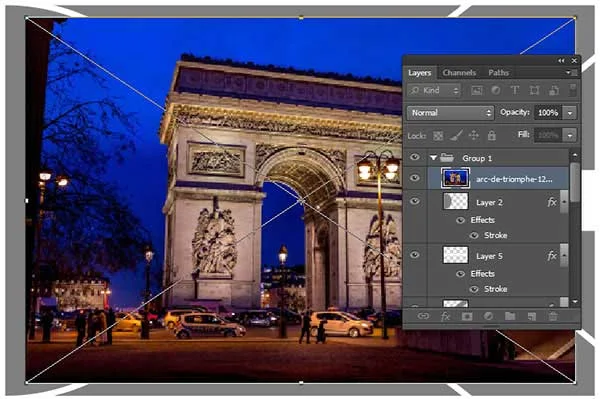
Task: Add a layer mask
Action: (467, 316)
